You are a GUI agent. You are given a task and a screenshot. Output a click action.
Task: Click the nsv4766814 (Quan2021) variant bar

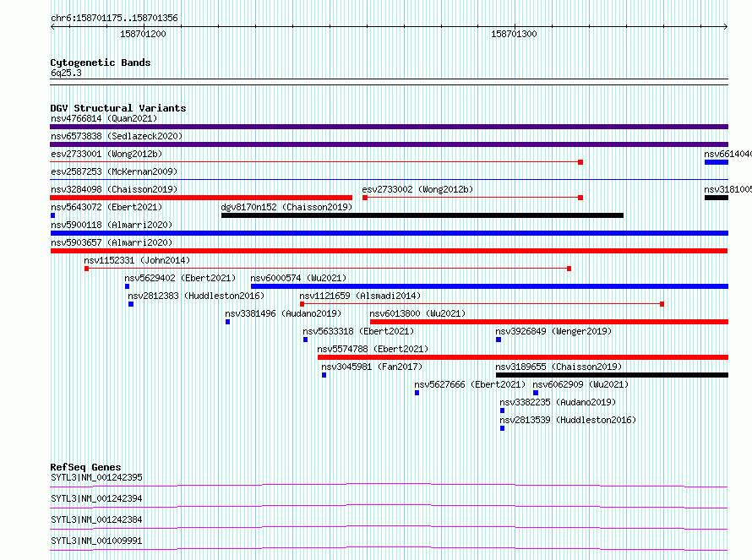coord(389,127)
